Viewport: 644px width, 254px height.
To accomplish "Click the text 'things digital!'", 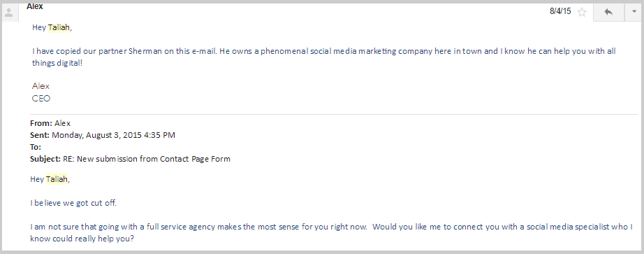I will point(57,64).
